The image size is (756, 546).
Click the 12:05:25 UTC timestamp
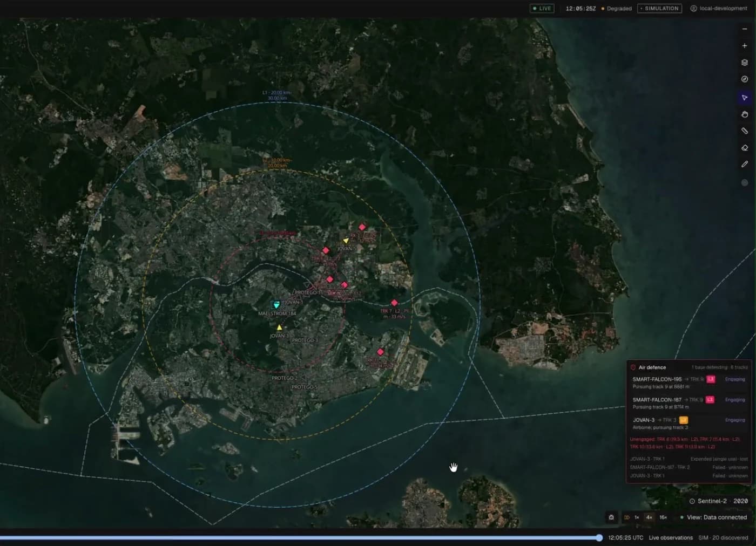625,538
